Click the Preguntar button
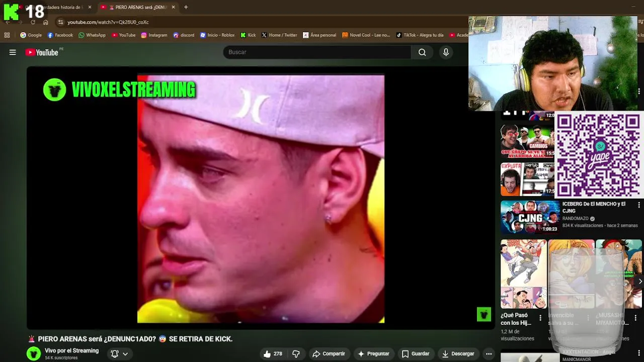 (373, 354)
